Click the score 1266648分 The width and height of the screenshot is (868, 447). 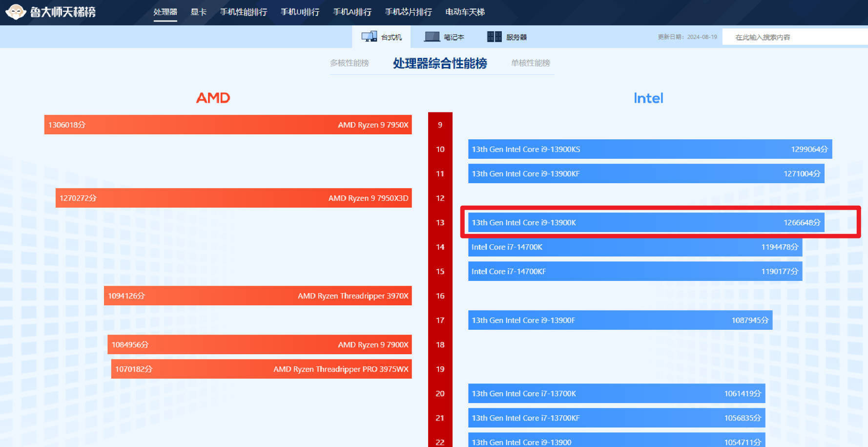click(802, 222)
